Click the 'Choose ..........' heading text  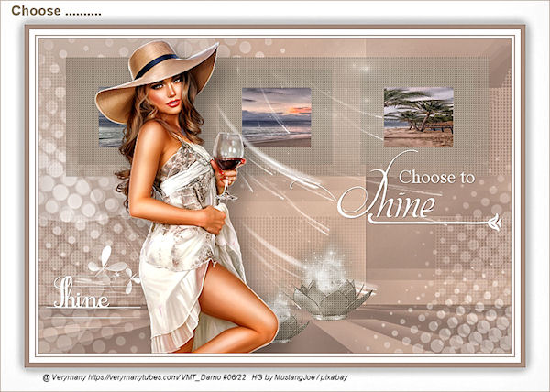(56, 11)
